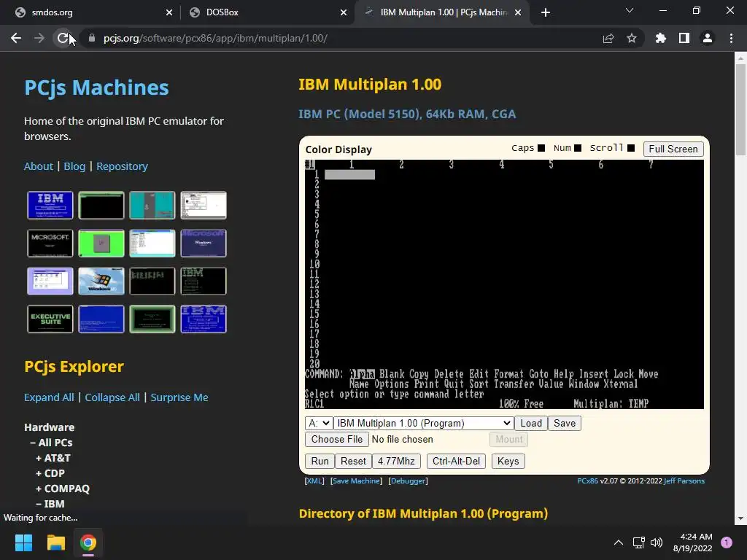The width and height of the screenshot is (747, 560).
Task: Click the Save Machine link
Action: point(356,481)
